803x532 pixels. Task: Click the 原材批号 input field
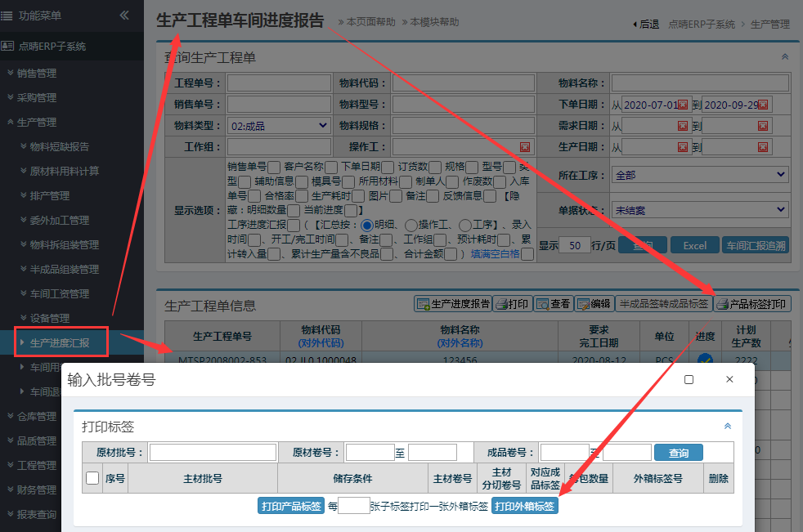click(213, 453)
